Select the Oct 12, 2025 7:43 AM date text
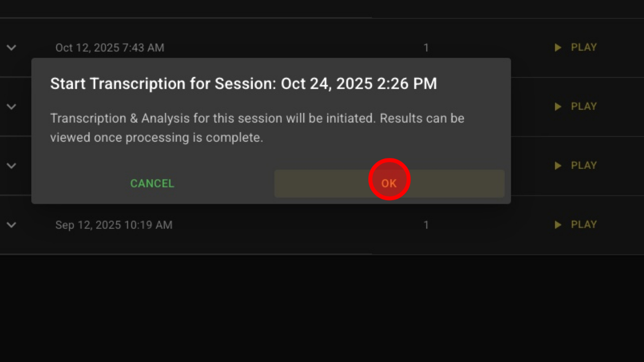Image resolution: width=644 pixels, height=362 pixels. pos(110,47)
